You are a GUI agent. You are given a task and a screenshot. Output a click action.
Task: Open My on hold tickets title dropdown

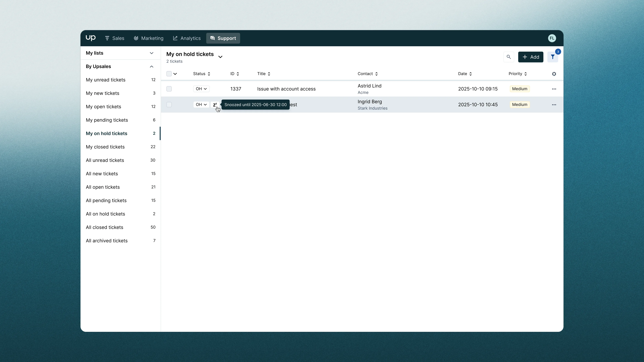point(220,57)
